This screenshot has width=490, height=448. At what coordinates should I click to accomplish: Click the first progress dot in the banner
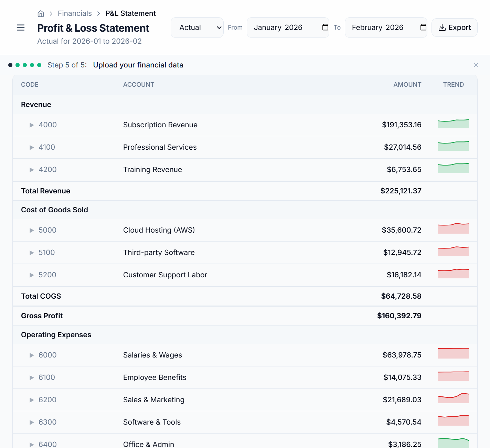10,65
